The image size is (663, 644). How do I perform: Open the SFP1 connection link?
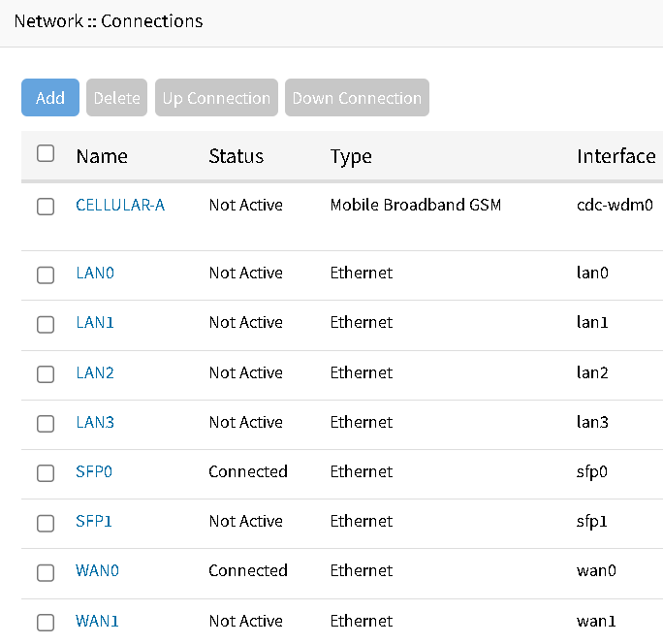click(94, 521)
